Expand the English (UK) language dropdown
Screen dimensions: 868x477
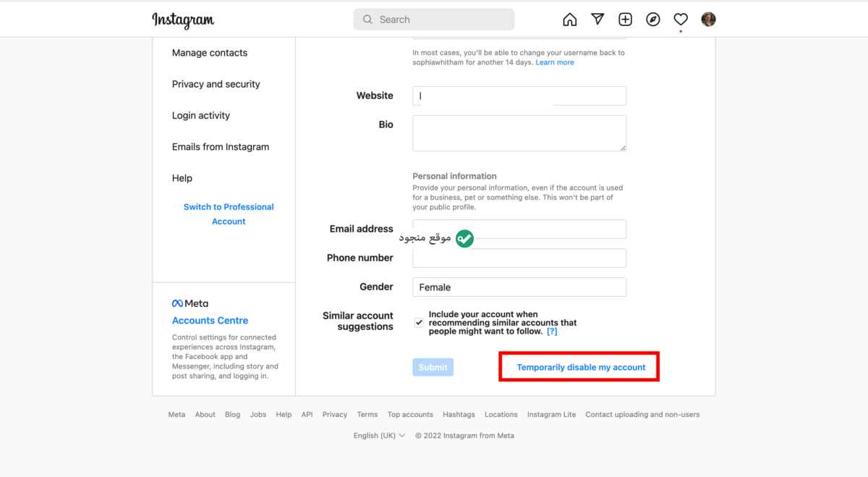(379, 436)
